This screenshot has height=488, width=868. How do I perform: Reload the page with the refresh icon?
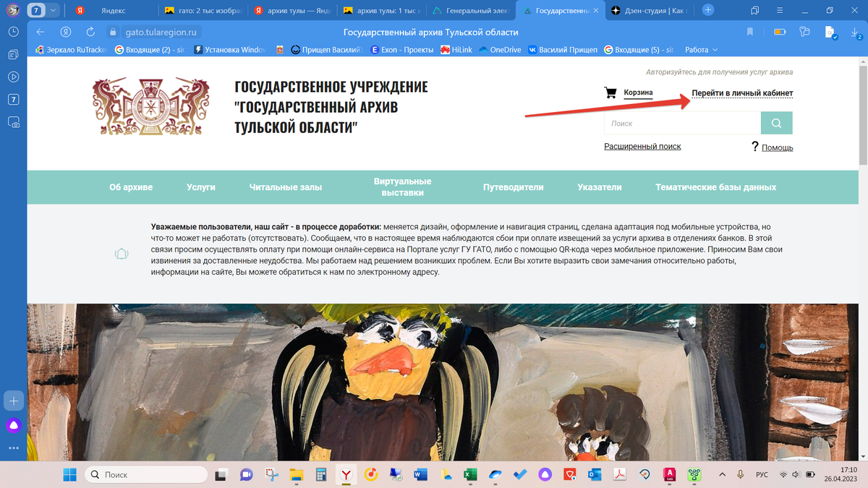(x=89, y=32)
